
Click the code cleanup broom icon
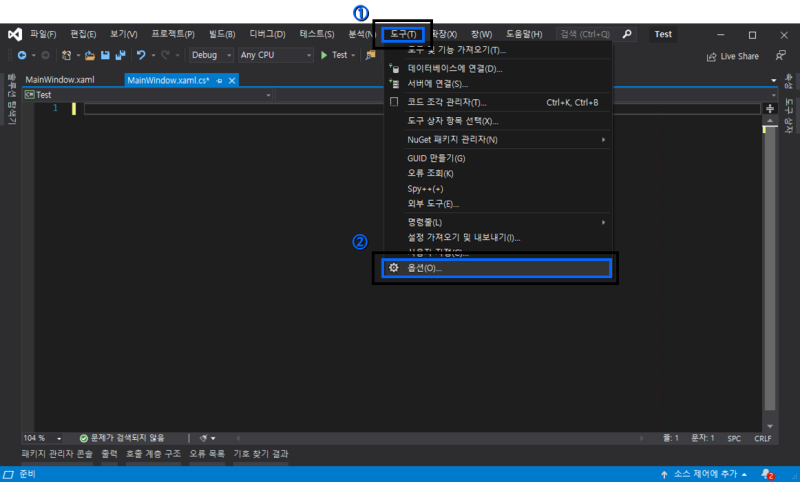click(204, 438)
